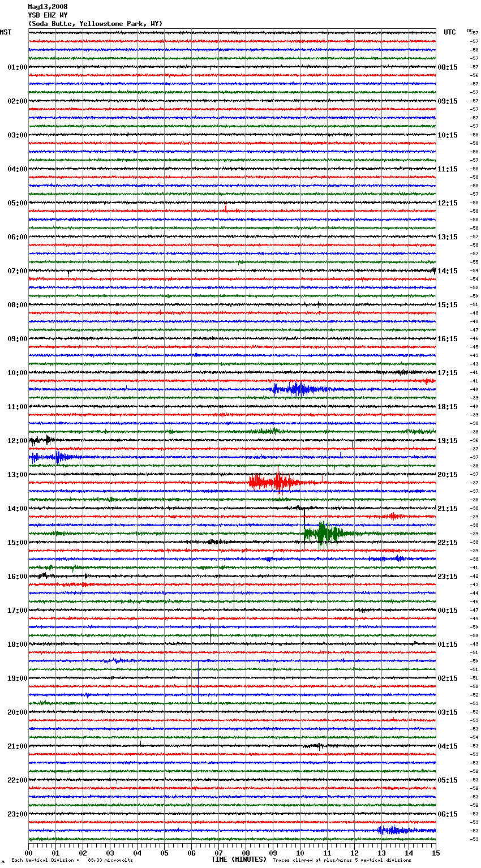Screen dimensions: 481x868
Task: Click the traces clipped footnote text
Action: tap(342, 861)
